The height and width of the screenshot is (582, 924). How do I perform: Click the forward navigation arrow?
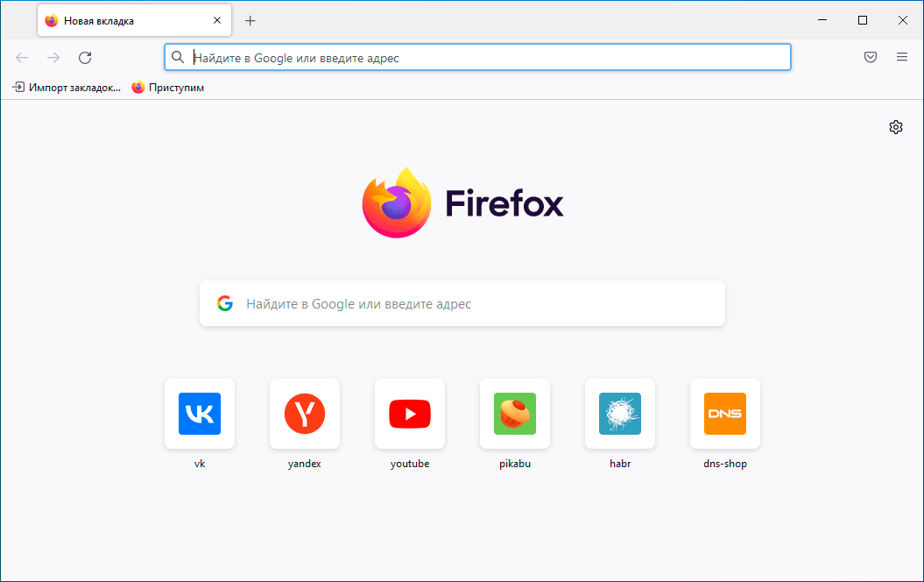[x=53, y=57]
